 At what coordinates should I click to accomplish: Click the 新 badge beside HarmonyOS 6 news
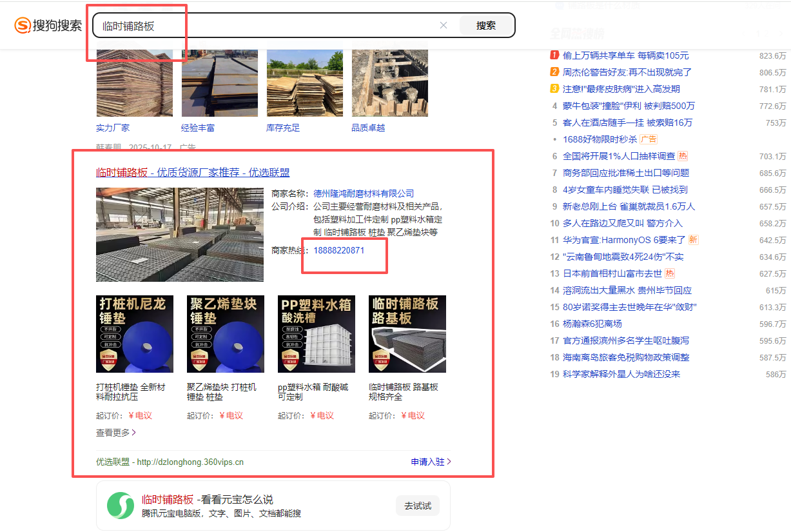693,240
